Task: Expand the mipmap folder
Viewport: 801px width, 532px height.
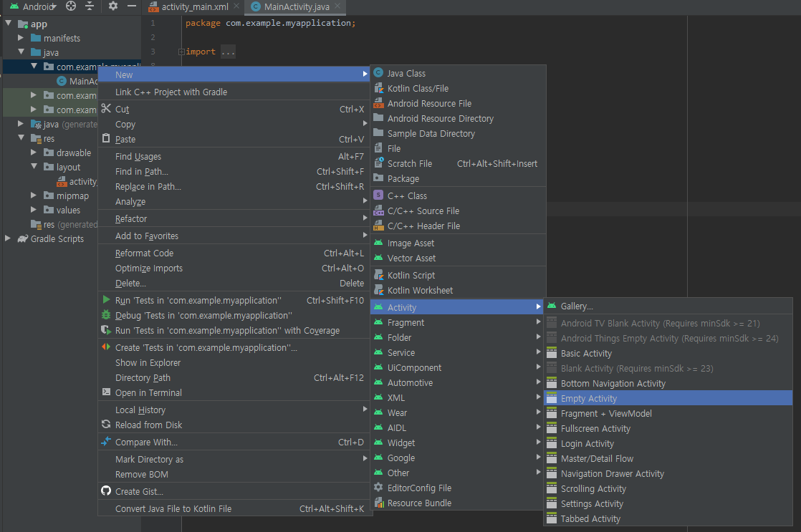Action: tap(34, 195)
